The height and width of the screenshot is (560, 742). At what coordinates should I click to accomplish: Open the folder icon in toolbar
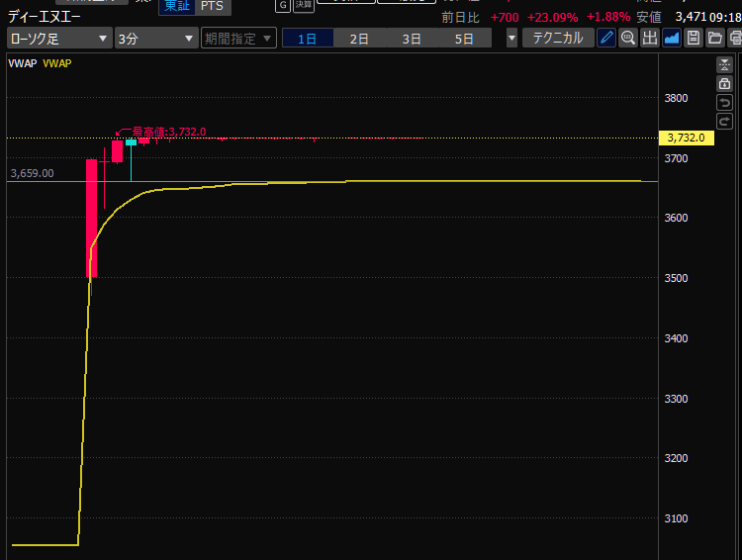(714, 39)
